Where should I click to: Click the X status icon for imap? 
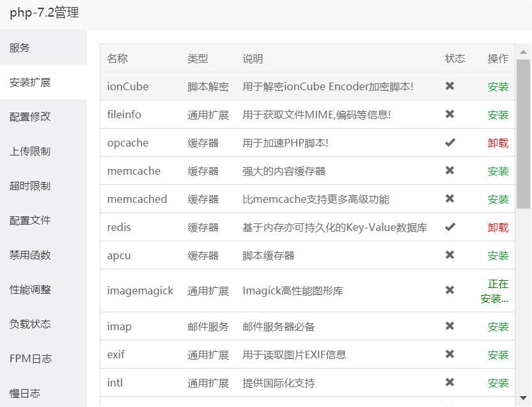(x=450, y=326)
